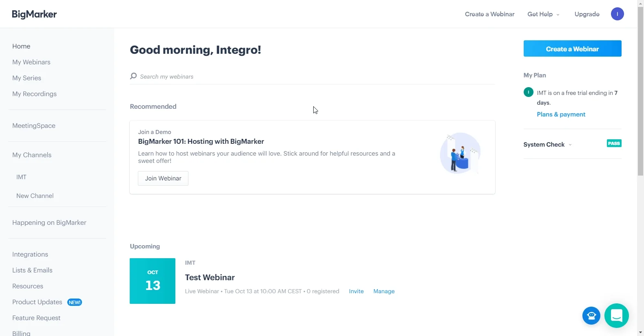This screenshot has height=336, width=644.
Task: Click the BigMarker logo
Action: click(x=34, y=14)
